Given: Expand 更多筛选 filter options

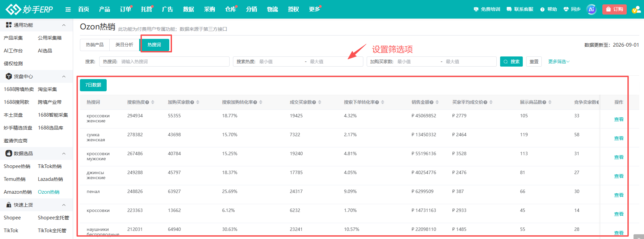Looking at the screenshot, I should tap(559, 62).
